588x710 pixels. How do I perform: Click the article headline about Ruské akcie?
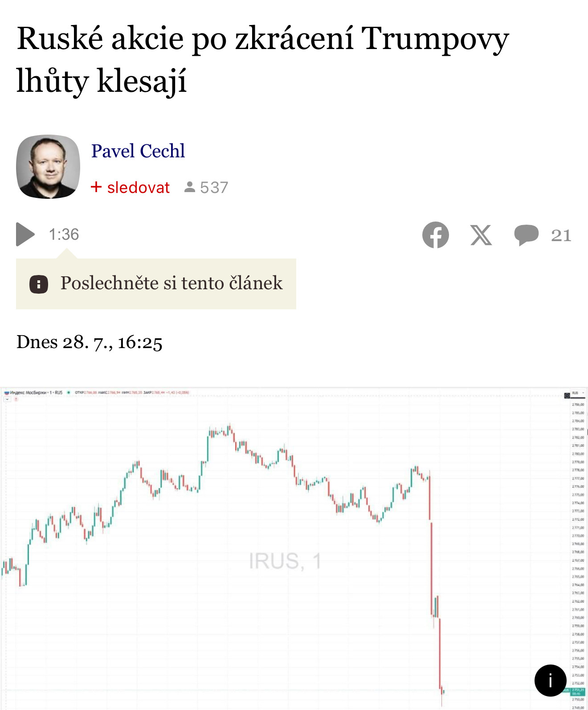point(263,59)
